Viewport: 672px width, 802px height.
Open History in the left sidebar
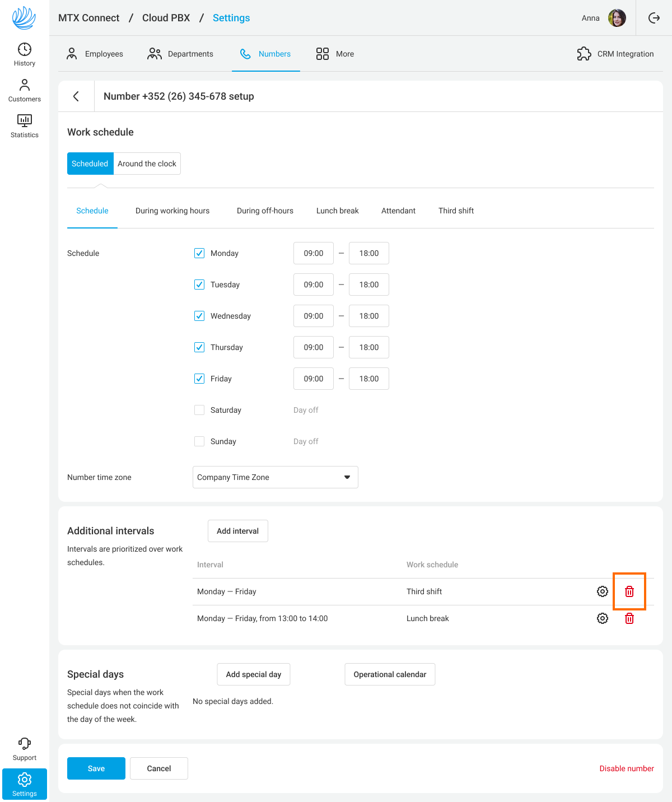click(x=25, y=54)
